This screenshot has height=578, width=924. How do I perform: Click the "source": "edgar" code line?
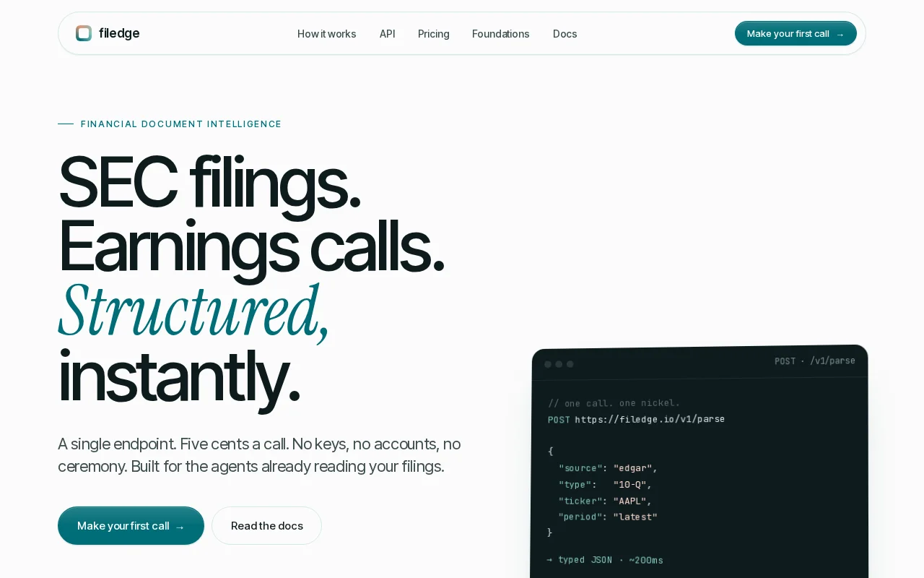point(608,468)
